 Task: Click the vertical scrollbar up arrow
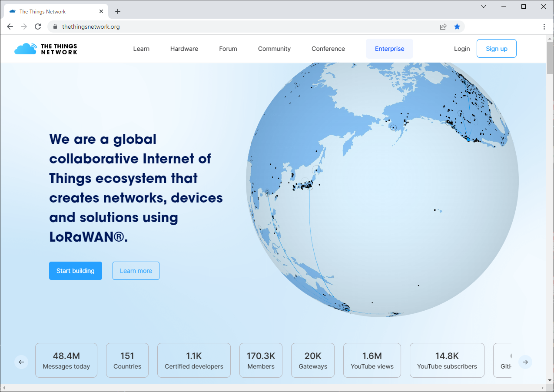(x=550, y=39)
